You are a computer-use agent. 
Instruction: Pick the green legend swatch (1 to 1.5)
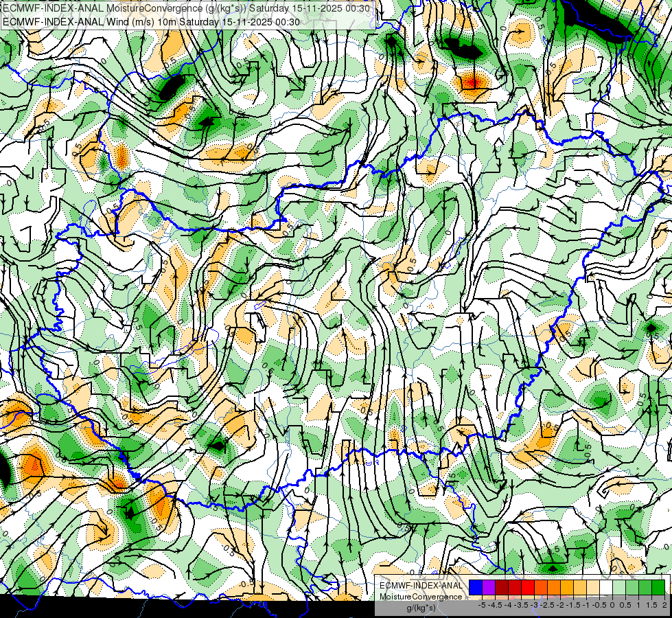645,588
